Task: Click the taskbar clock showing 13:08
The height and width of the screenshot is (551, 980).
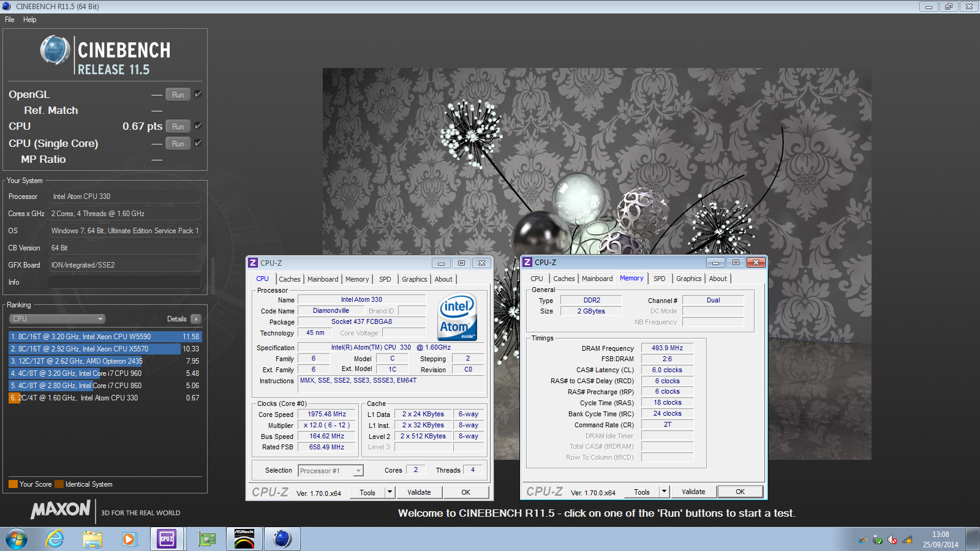Action: tap(941, 539)
